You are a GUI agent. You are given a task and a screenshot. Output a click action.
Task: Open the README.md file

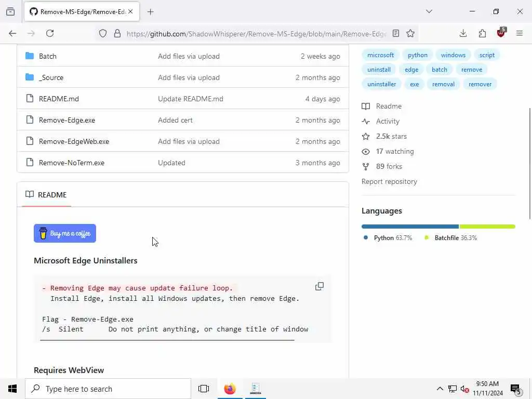(x=59, y=99)
